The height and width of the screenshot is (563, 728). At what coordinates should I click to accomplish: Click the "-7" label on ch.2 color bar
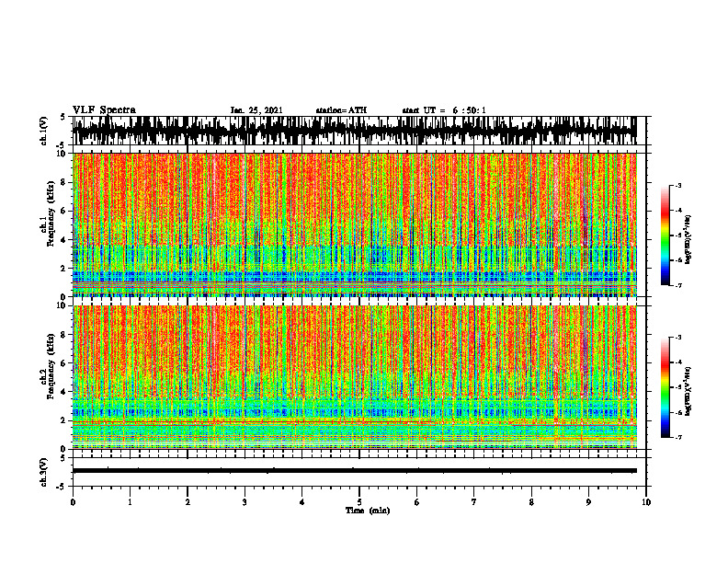coord(678,437)
